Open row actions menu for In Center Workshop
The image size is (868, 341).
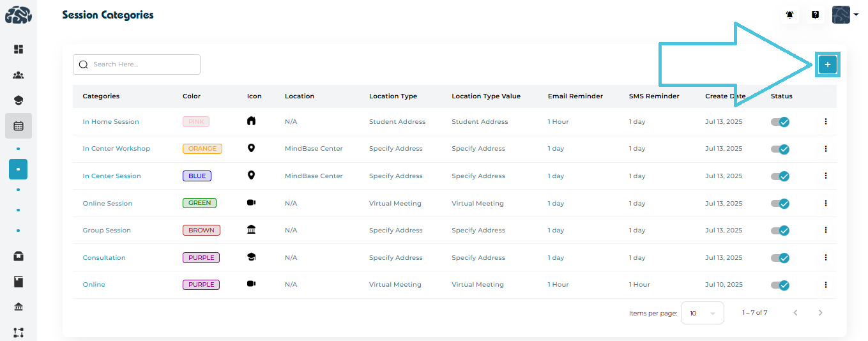tap(825, 149)
